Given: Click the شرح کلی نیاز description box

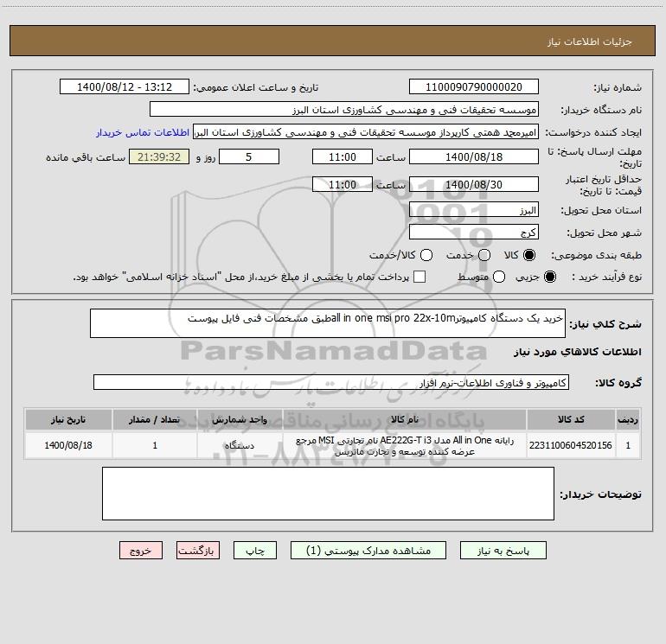Looking at the screenshot, I should 328,323.
